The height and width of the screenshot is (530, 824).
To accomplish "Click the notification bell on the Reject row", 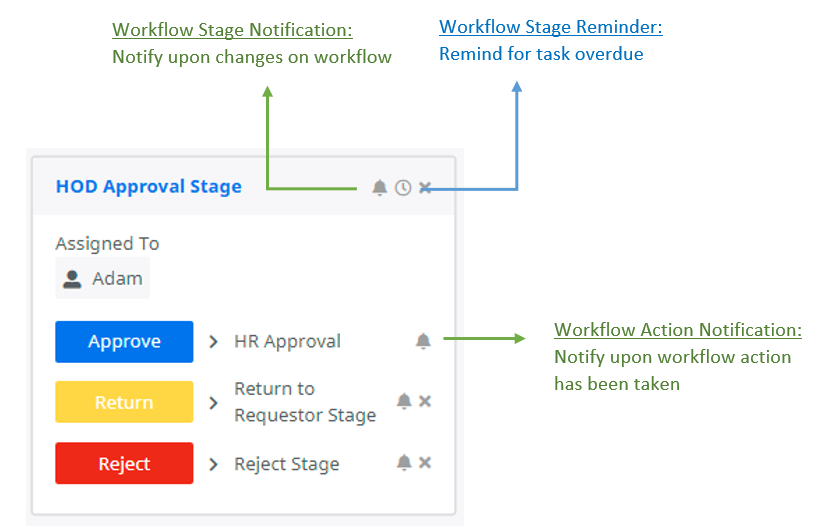I will 404,462.
